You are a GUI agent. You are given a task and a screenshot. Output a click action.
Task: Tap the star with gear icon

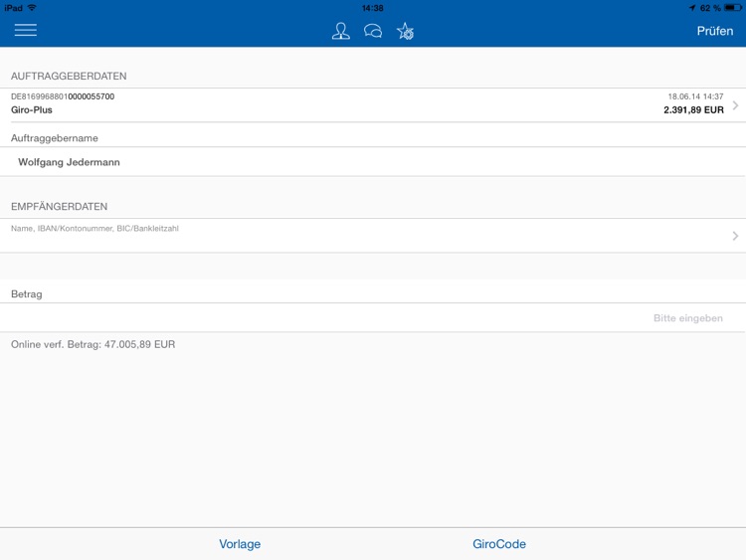(x=405, y=31)
